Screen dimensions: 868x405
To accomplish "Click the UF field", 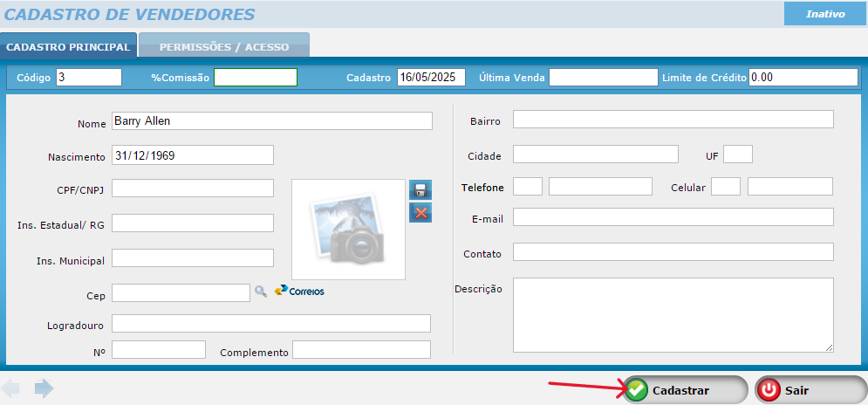I will click(738, 154).
